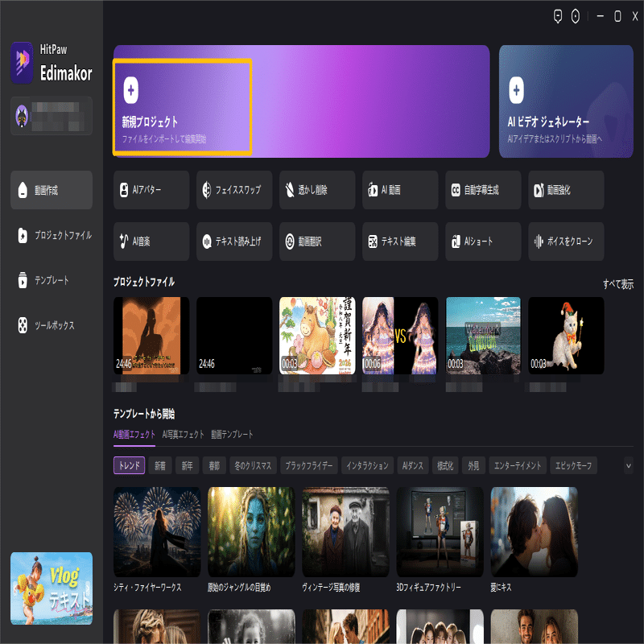
Task: Open the anime VS comparison project
Action: click(400, 336)
